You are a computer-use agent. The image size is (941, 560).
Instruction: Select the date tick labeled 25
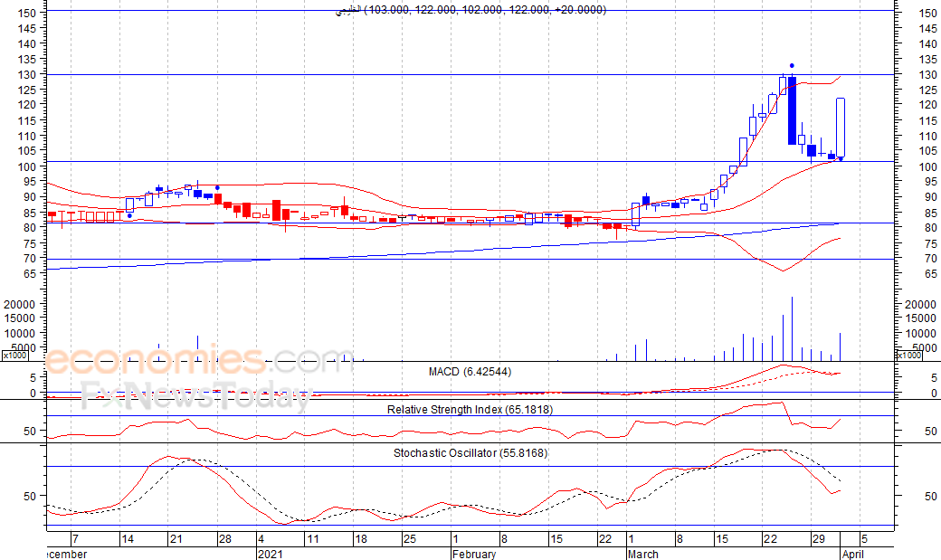coord(409,539)
